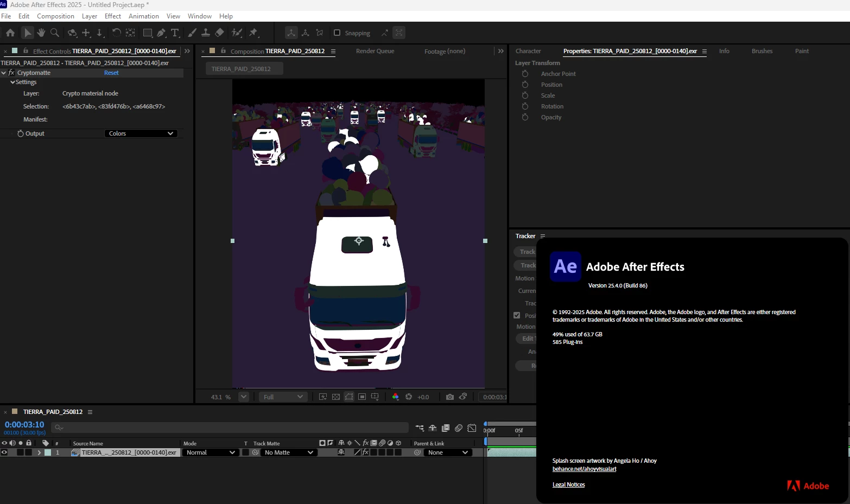
Task: Select the Eraser tool
Action: coord(219,33)
